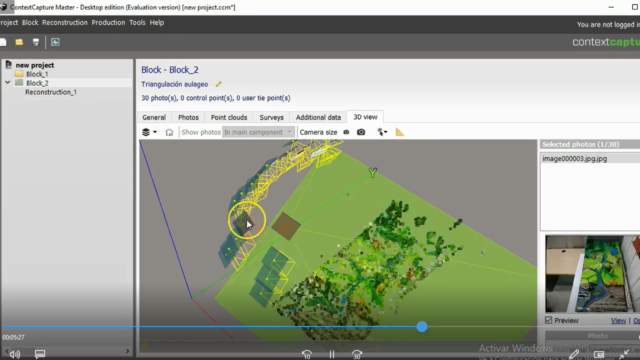Screen dimensions: 640x360
Task: Click the Save project toolbar icon
Action: click(36, 42)
